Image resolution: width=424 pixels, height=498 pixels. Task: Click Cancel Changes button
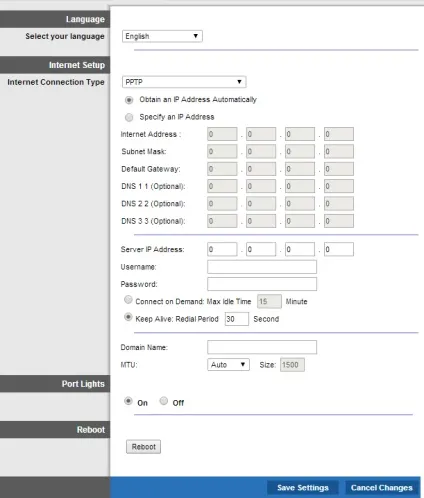coord(381,488)
